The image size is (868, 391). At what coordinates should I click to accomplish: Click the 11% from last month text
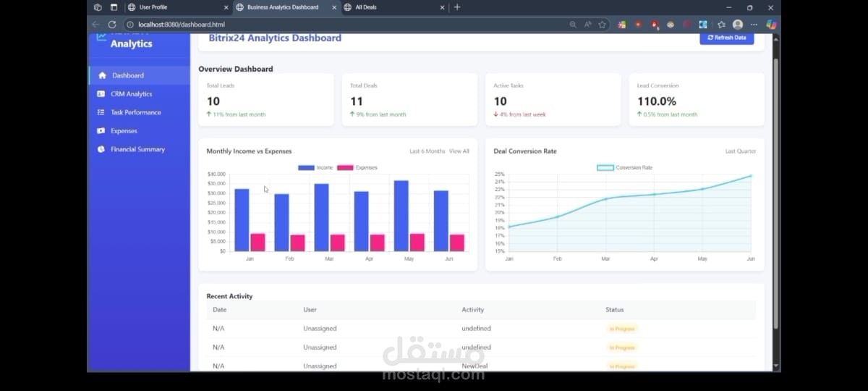(x=239, y=114)
